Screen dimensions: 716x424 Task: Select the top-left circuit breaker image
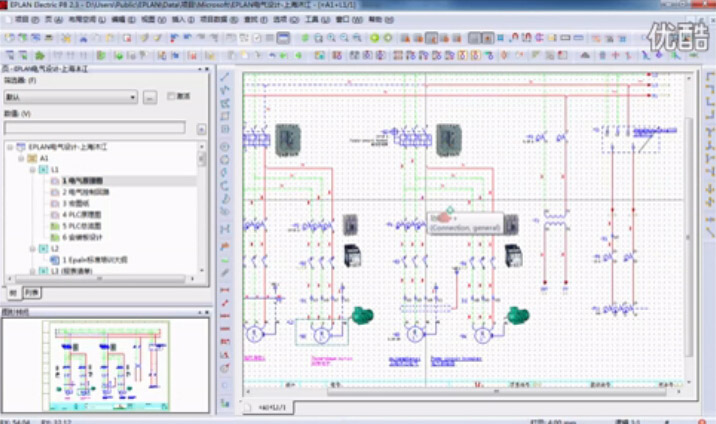point(288,140)
